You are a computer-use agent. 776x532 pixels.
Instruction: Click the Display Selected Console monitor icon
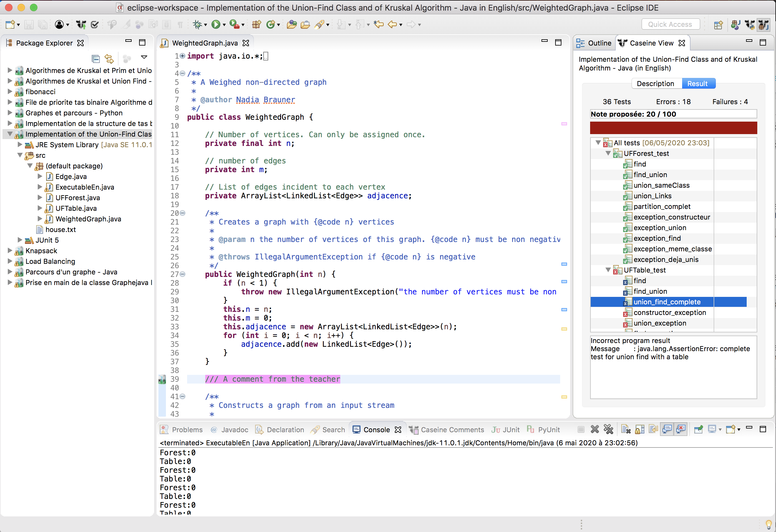pyautogui.click(x=712, y=429)
